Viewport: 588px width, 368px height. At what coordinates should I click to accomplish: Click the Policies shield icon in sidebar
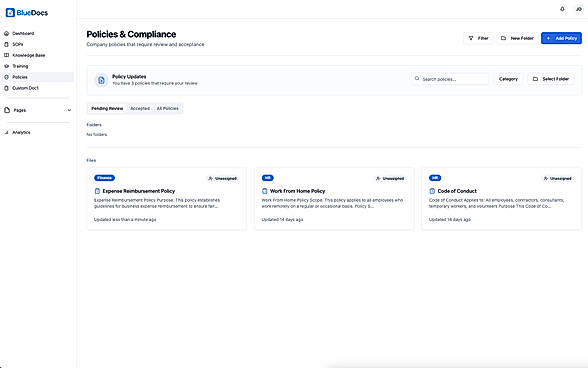click(x=6, y=77)
